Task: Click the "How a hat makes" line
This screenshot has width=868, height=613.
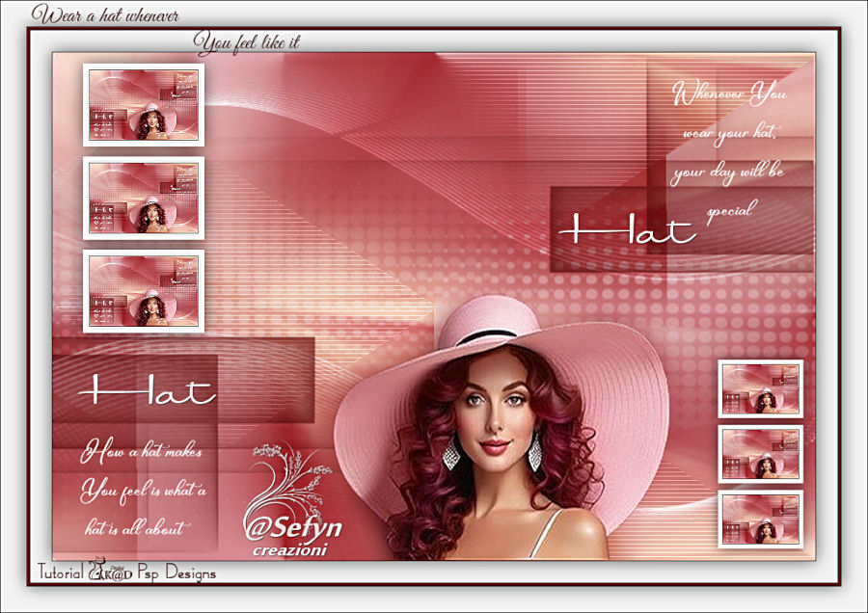Action: point(141,451)
